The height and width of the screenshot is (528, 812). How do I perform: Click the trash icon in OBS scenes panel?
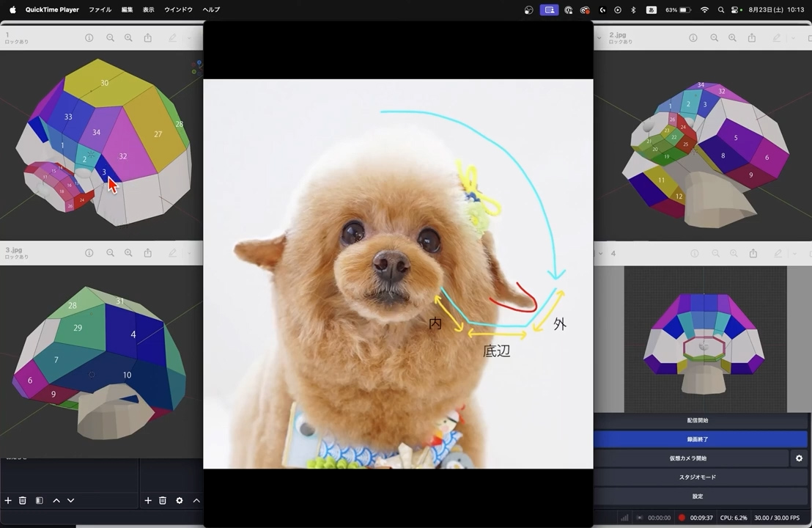23,500
